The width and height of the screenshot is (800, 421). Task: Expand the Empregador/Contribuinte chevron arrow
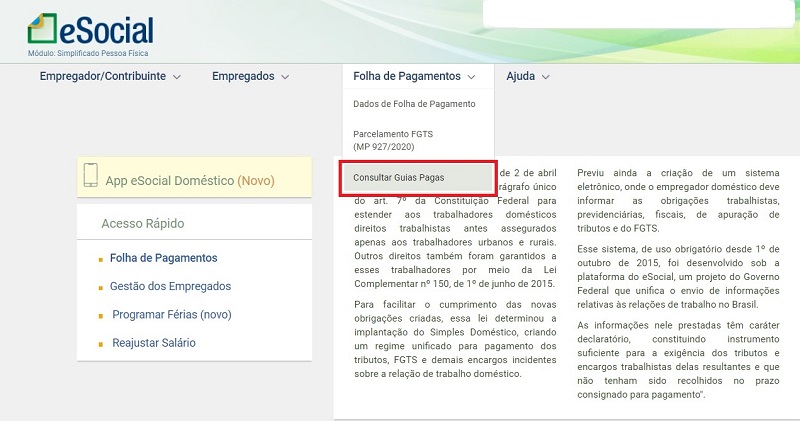(177, 77)
